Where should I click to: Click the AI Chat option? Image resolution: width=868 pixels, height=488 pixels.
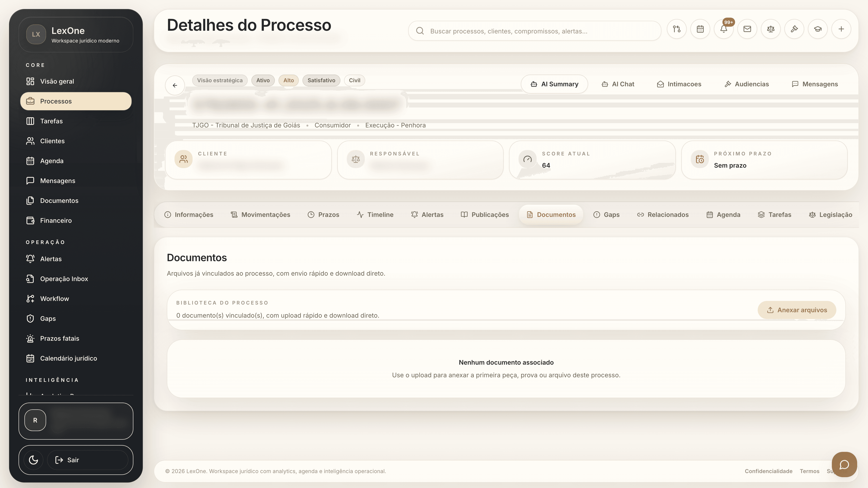point(618,84)
